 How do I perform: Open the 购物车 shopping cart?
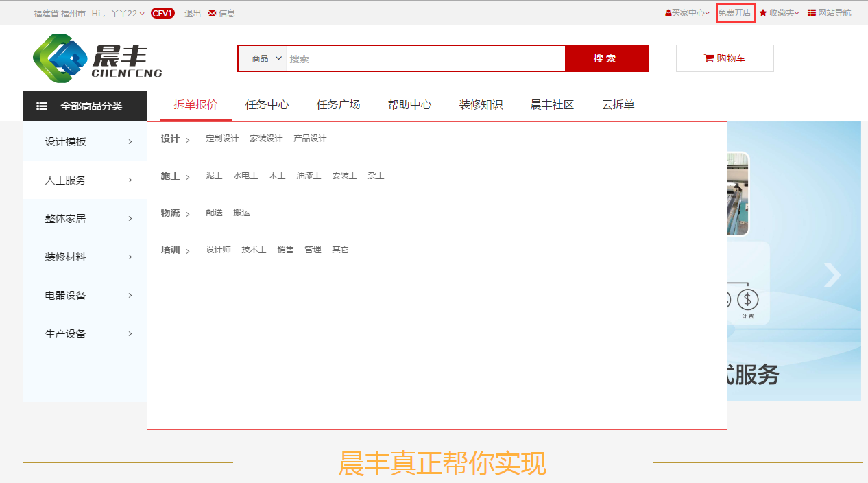point(725,59)
